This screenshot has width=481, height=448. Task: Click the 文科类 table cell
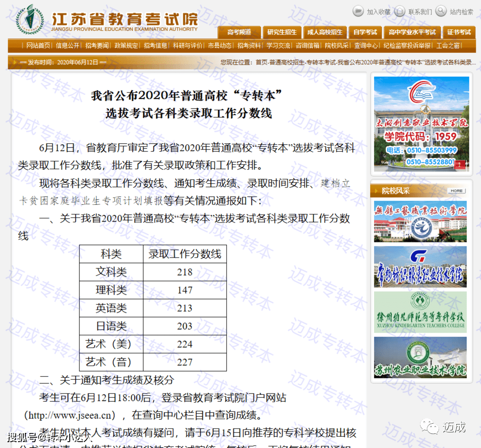click(x=111, y=272)
